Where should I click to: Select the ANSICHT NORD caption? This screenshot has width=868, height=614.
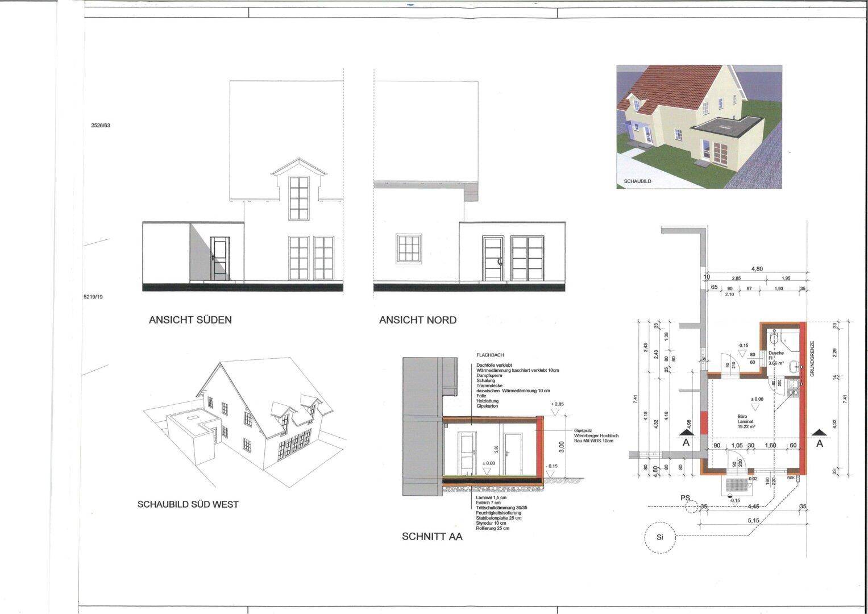click(418, 320)
